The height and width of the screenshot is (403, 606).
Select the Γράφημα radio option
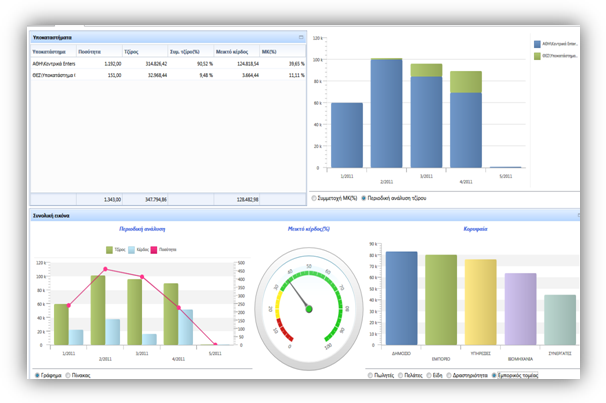[37, 375]
